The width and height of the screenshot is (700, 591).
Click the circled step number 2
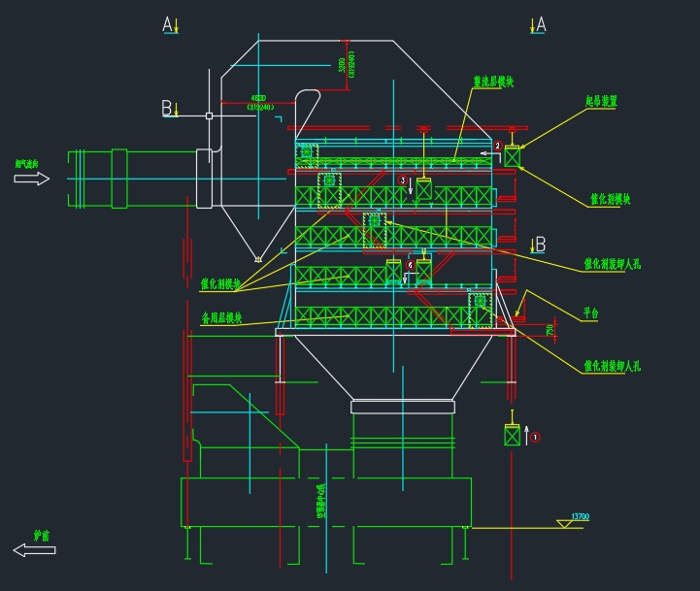[x=498, y=146]
